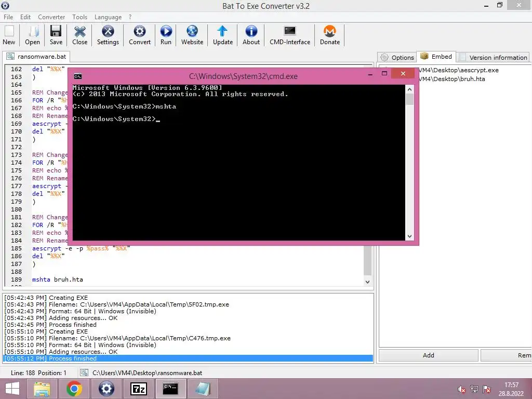Launch the CMD-Interface toolbar icon
Image resolution: width=532 pixels, height=399 pixels.
coord(290,35)
